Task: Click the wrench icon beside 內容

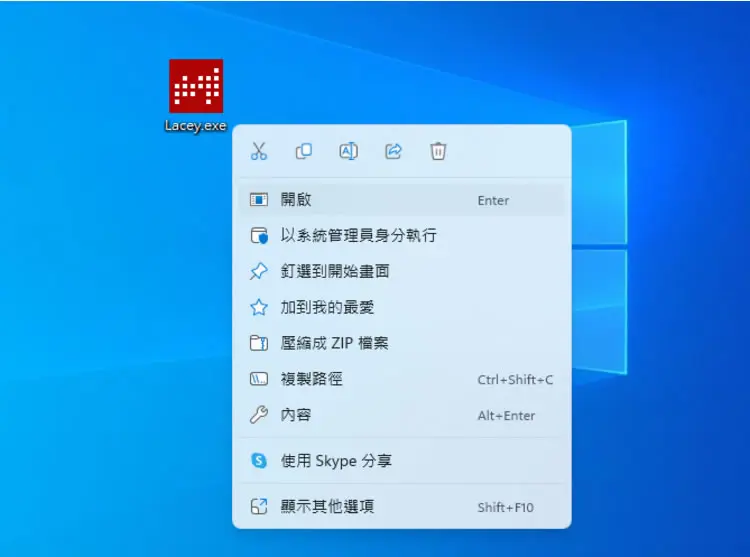Action: click(259, 415)
